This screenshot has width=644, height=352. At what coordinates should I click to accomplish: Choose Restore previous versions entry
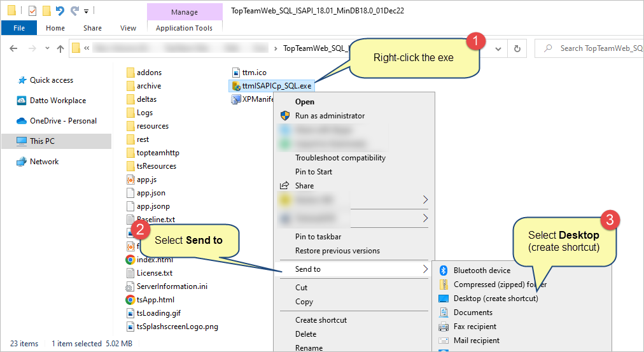pos(337,251)
